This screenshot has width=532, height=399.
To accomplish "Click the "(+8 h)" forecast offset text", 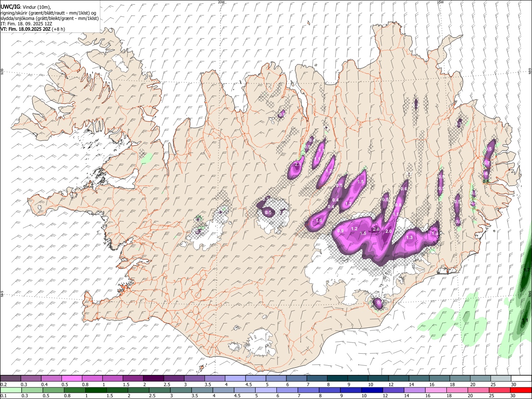I will point(59,29).
